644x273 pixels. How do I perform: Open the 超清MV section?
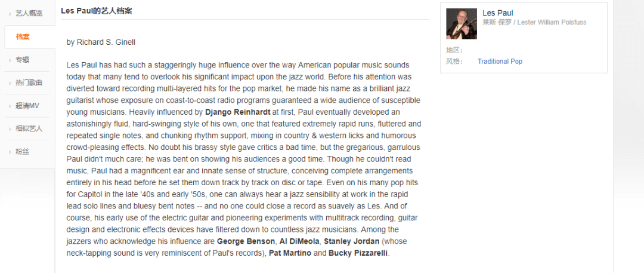[x=27, y=106]
